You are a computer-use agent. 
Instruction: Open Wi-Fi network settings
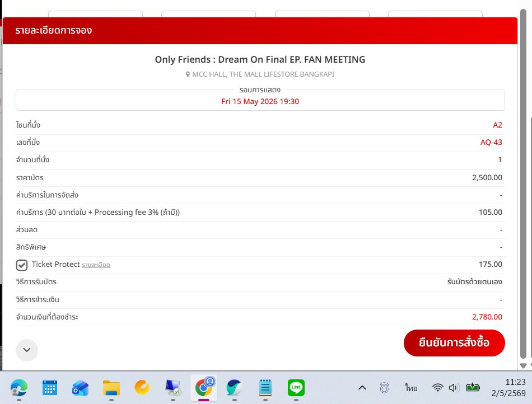[x=438, y=387]
